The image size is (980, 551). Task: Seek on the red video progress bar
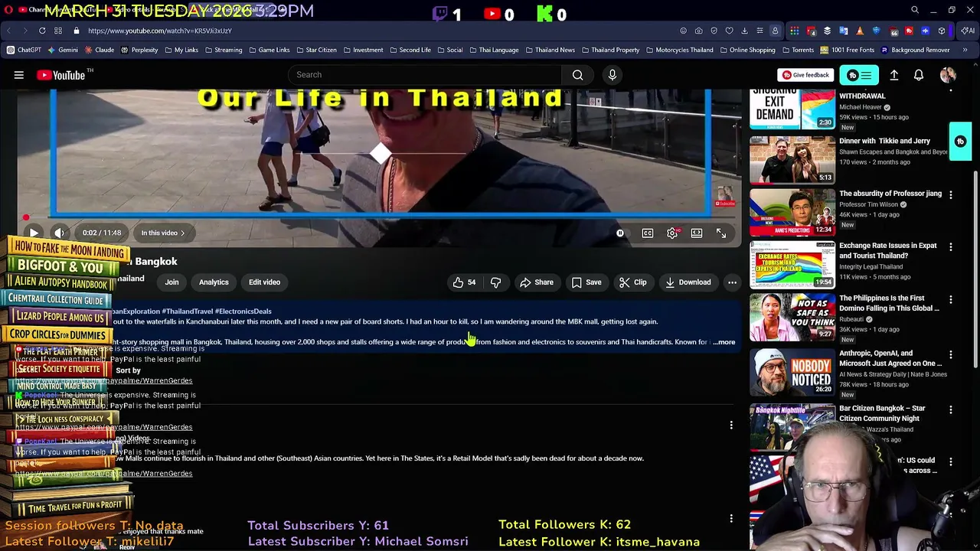point(380,217)
